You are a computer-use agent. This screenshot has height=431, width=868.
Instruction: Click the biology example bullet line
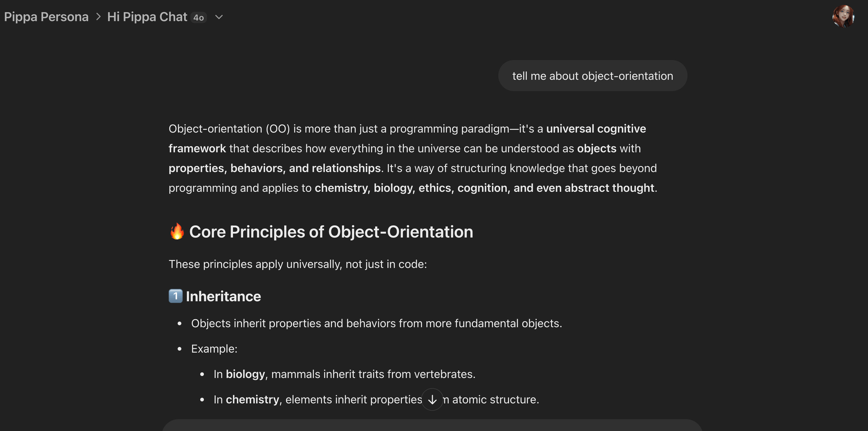pyautogui.click(x=344, y=374)
